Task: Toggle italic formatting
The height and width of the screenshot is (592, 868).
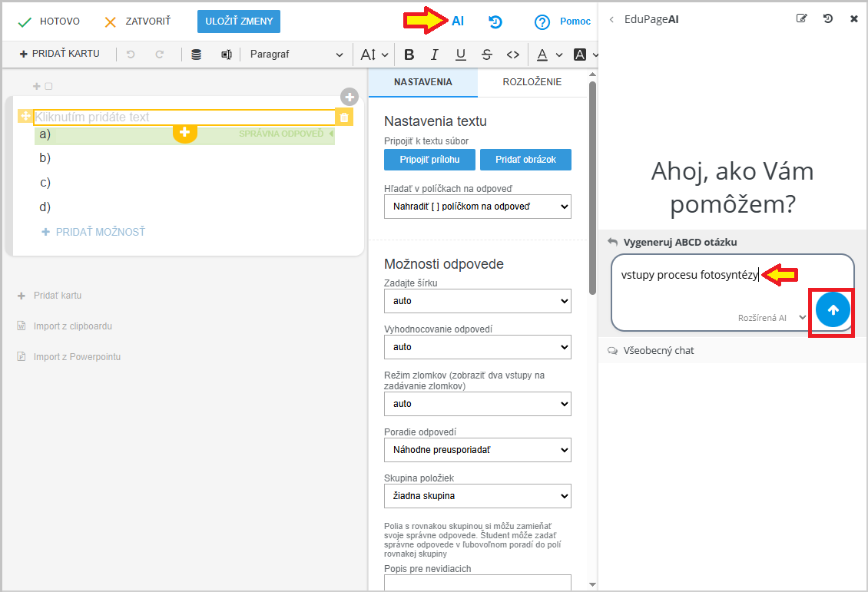Action: tap(435, 55)
